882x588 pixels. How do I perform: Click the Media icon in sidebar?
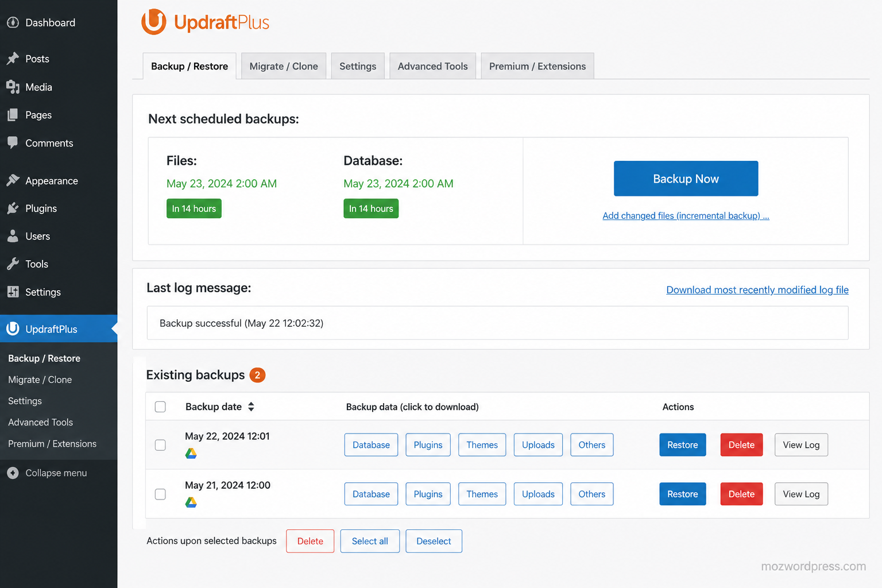[x=13, y=87]
